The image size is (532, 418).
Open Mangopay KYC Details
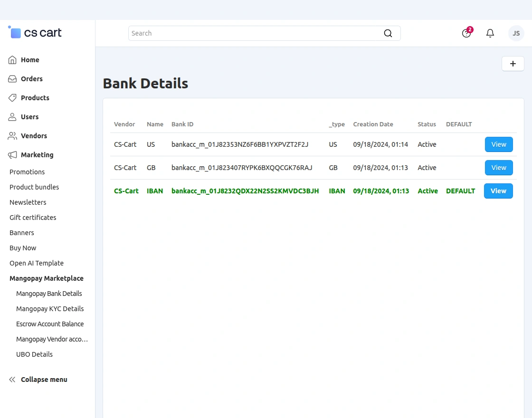pyautogui.click(x=50, y=309)
